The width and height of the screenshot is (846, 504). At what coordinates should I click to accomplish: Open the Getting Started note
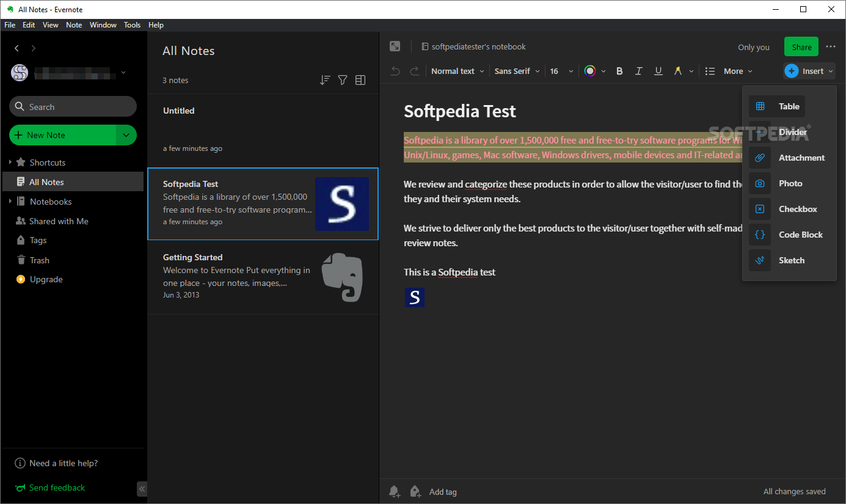click(x=263, y=277)
